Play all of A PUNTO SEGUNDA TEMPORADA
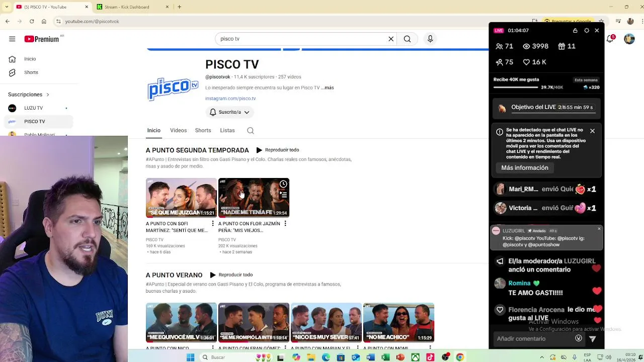The width and height of the screenshot is (644, 362). pos(277,150)
